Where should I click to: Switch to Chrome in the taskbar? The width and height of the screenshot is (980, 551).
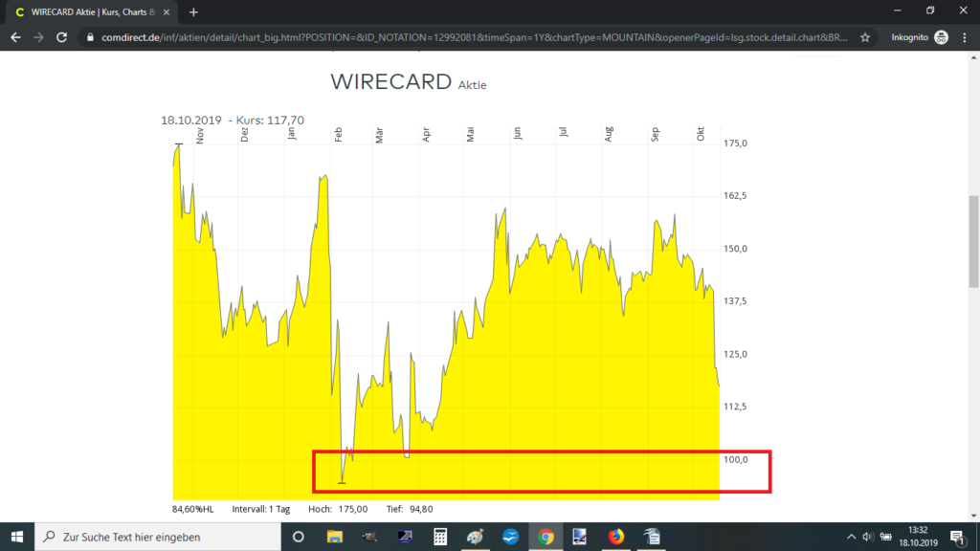[546, 537]
